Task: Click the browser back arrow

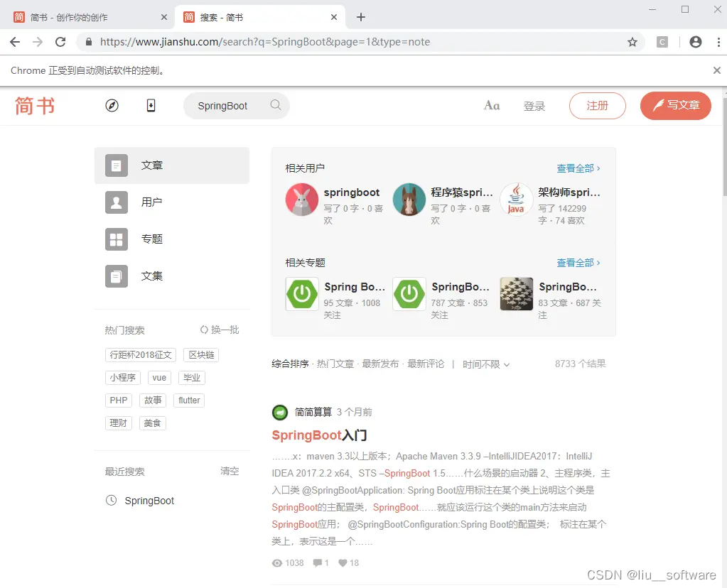Action: pyautogui.click(x=15, y=42)
